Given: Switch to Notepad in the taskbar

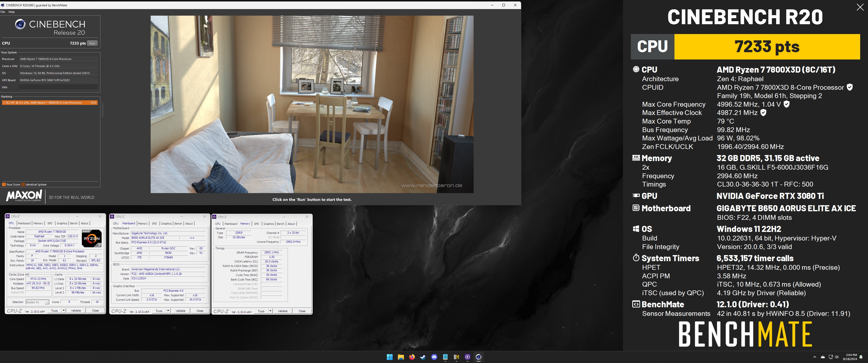Looking at the screenshot, I should click(x=445, y=357).
